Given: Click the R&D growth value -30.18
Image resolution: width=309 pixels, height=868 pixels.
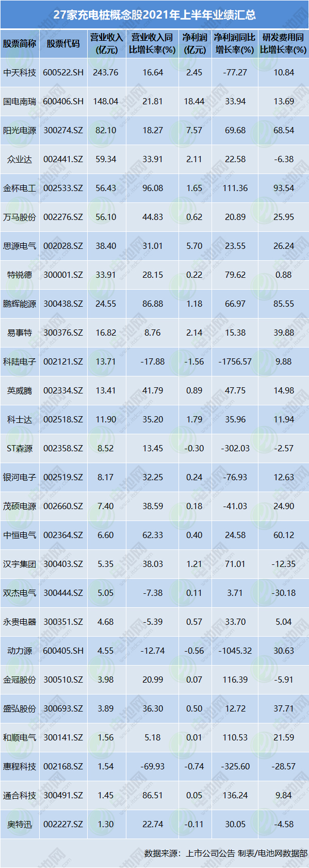Looking at the screenshot, I should pos(284,593).
